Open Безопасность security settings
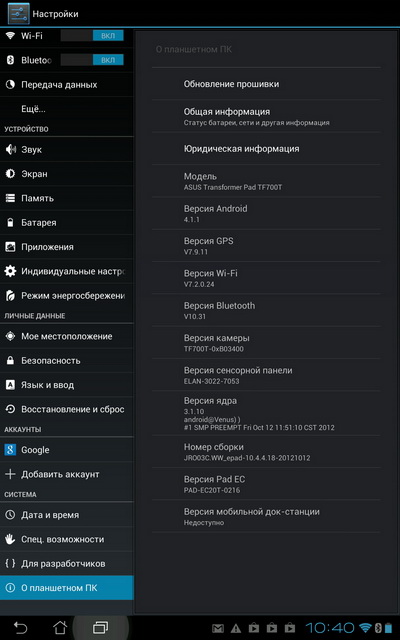 tap(67, 361)
